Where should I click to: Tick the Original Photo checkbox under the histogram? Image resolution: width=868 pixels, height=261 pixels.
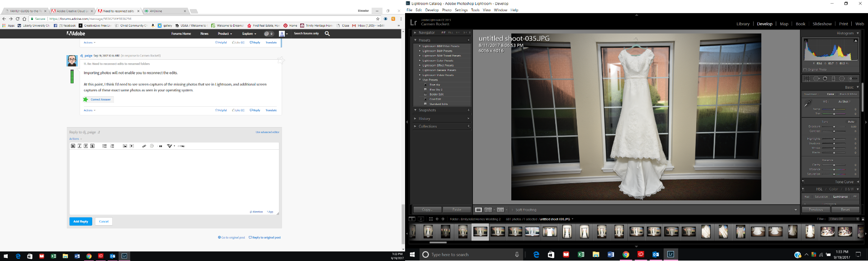click(x=805, y=70)
